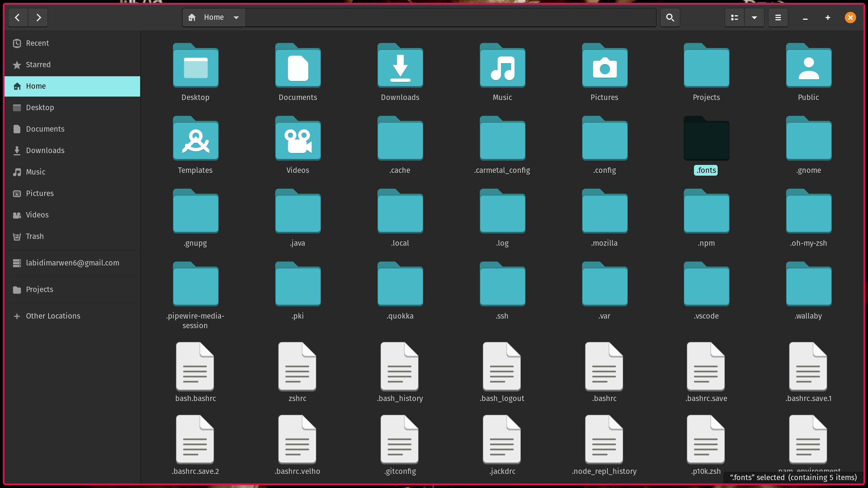Screen dimensions: 868x488
Task: Open Music in the sidebar
Action: tap(72, 172)
